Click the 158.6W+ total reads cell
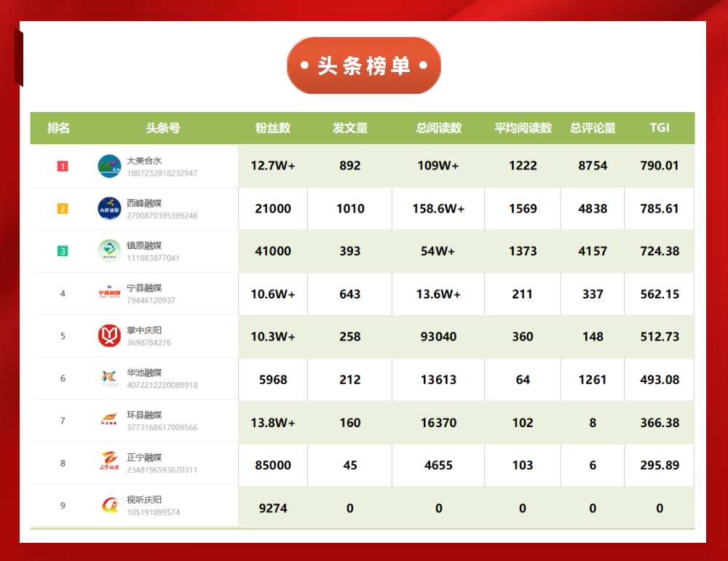 [x=438, y=209]
